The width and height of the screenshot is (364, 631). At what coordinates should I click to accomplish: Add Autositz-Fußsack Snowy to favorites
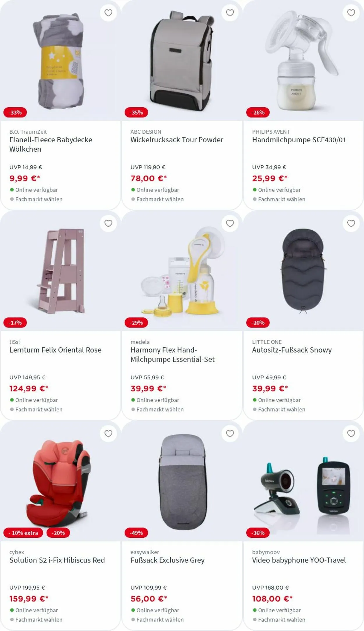351,223
